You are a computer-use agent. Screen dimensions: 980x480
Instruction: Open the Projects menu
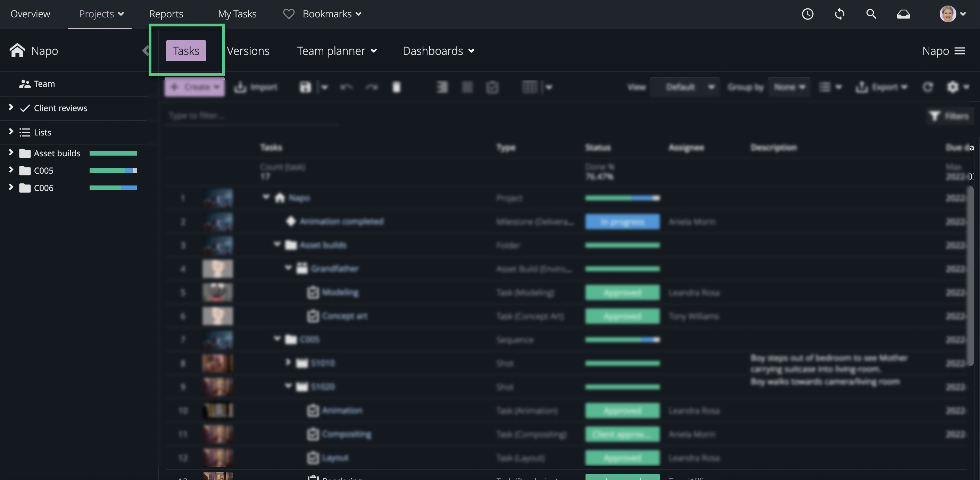[101, 14]
